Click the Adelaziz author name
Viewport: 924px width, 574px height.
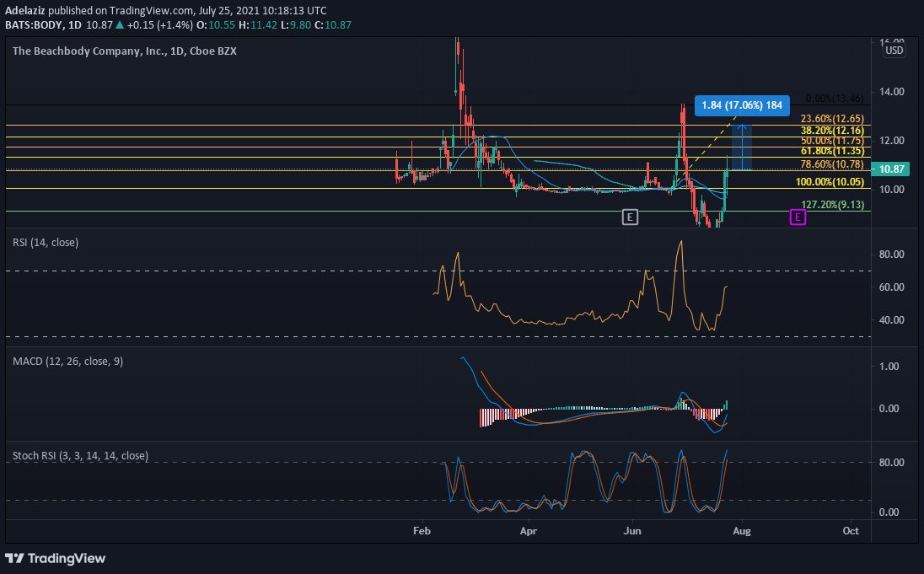pyautogui.click(x=25, y=11)
